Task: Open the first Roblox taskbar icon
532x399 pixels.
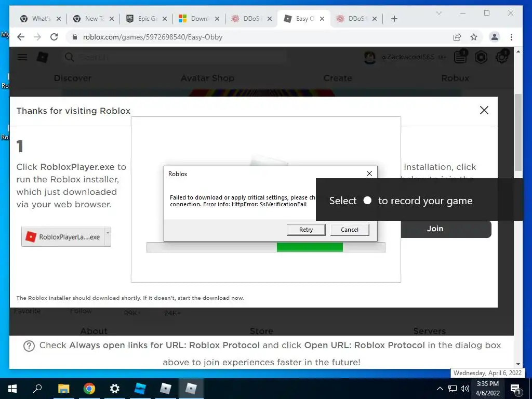Action: pos(166,389)
